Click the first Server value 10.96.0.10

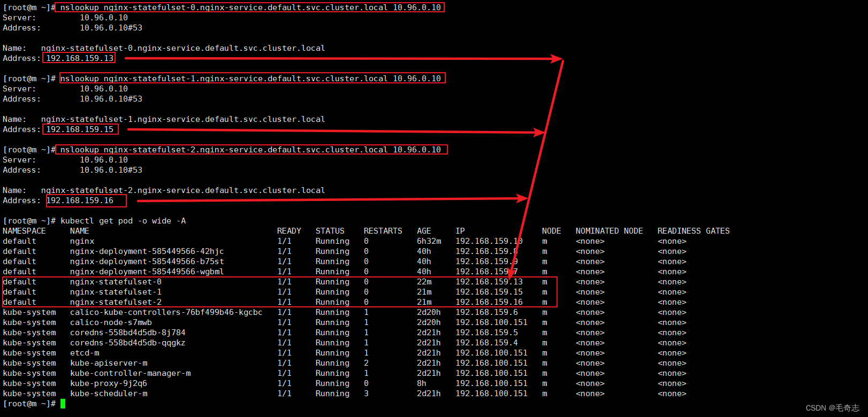[104, 18]
